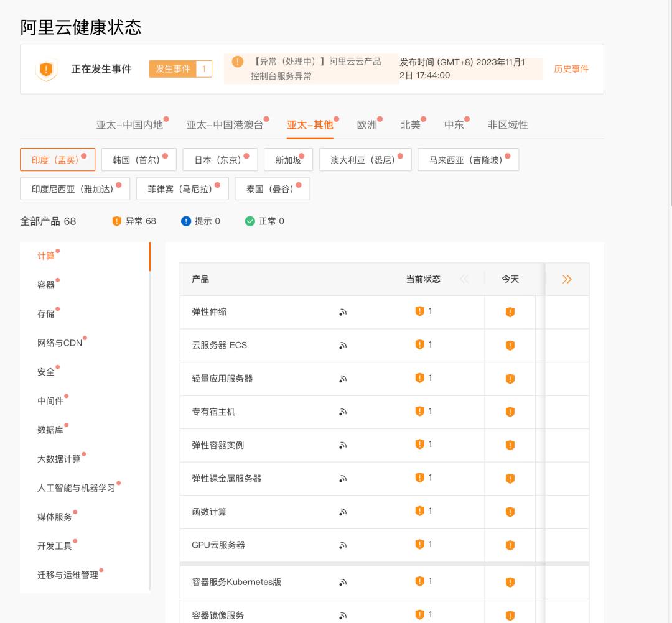Select 人工智能与机器学习 category in sidebar
The height and width of the screenshot is (623, 672).
pyautogui.click(x=77, y=488)
